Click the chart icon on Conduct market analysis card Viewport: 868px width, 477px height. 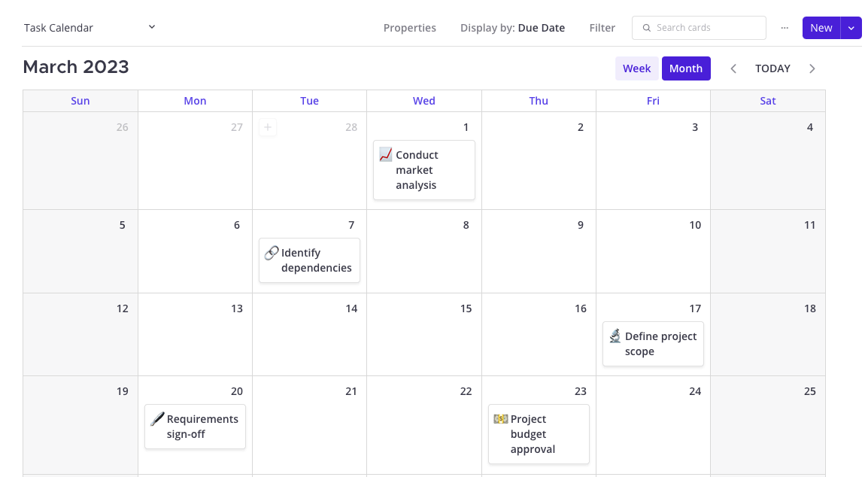pos(386,154)
